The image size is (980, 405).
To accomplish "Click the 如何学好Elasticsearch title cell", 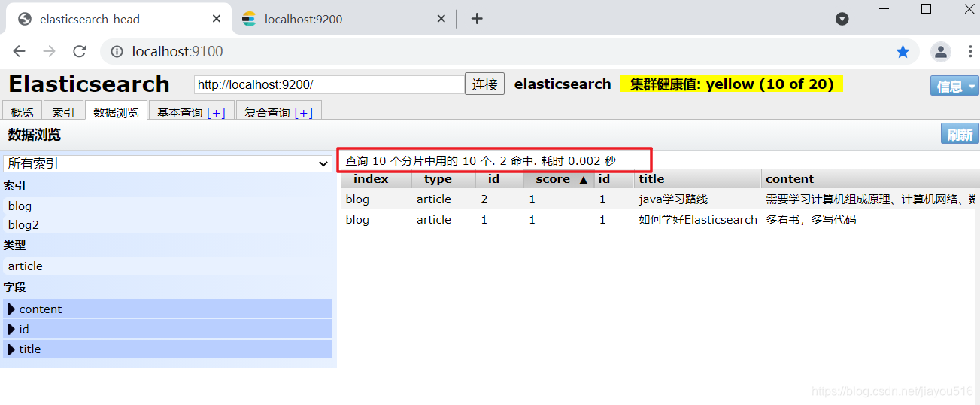I will pyautogui.click(x=698, y=220).
